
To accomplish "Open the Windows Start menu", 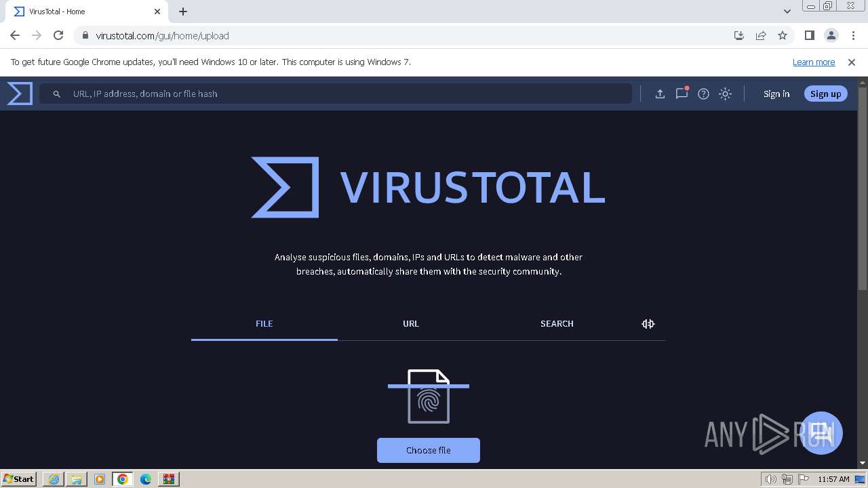I will [19, 479].
